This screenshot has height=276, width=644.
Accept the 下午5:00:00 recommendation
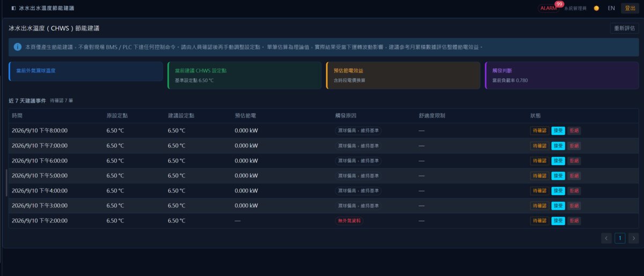[558, 176]
